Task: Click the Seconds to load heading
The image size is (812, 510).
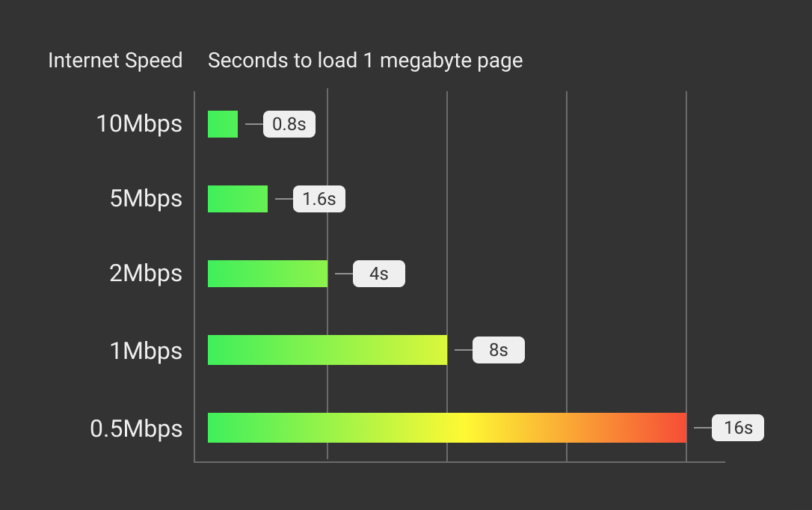Action: pyautogui.click(x=365, y=61)
